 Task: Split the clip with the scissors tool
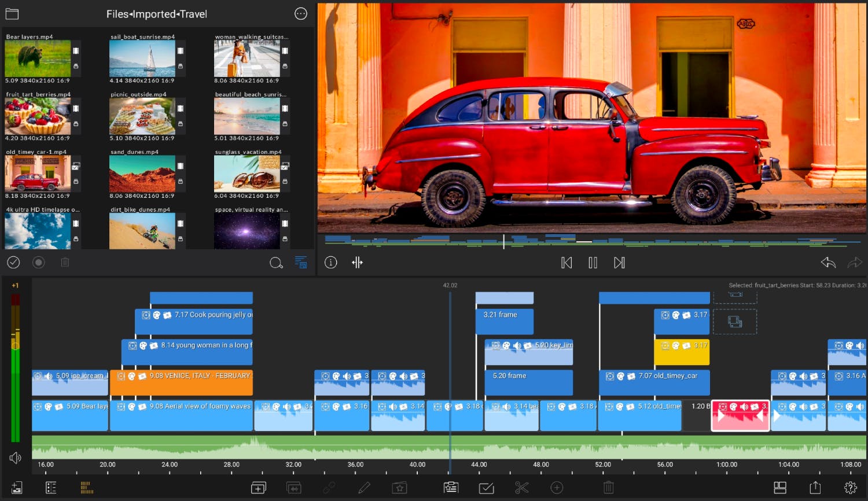[521, 488]
